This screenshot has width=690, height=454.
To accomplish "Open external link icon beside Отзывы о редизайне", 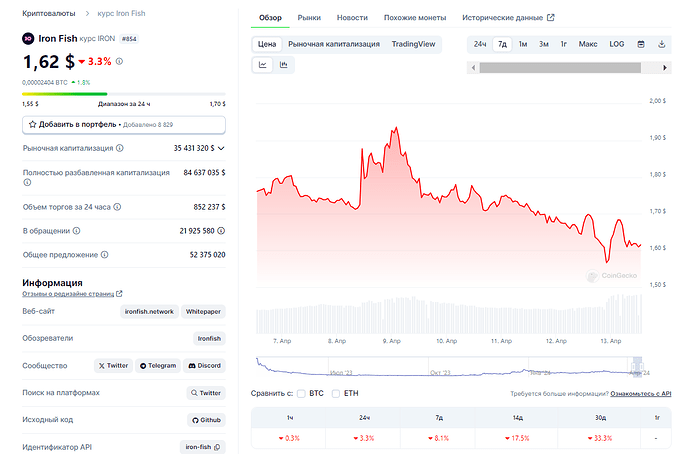I will tap(119, 293).
